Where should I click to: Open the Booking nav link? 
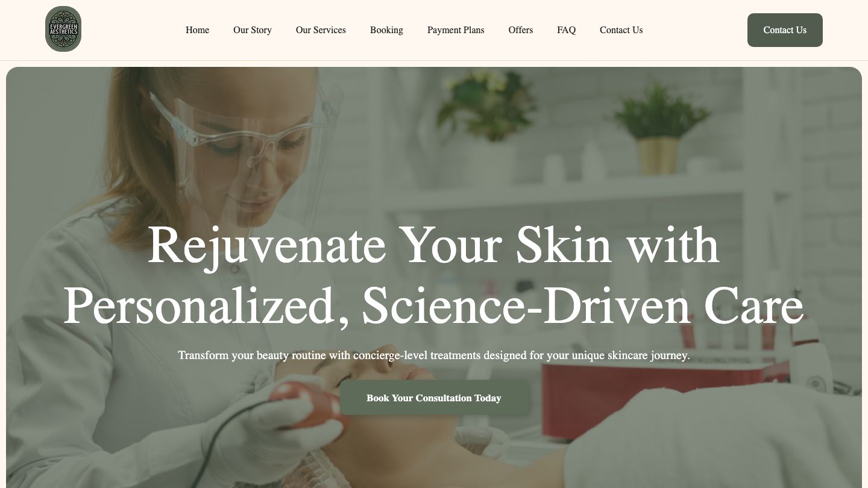point(386,30)
